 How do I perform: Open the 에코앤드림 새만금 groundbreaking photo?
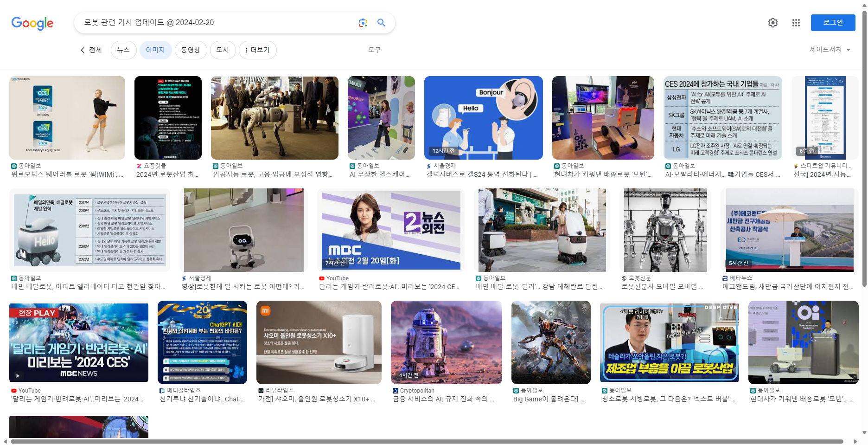(x=789, y=230)
